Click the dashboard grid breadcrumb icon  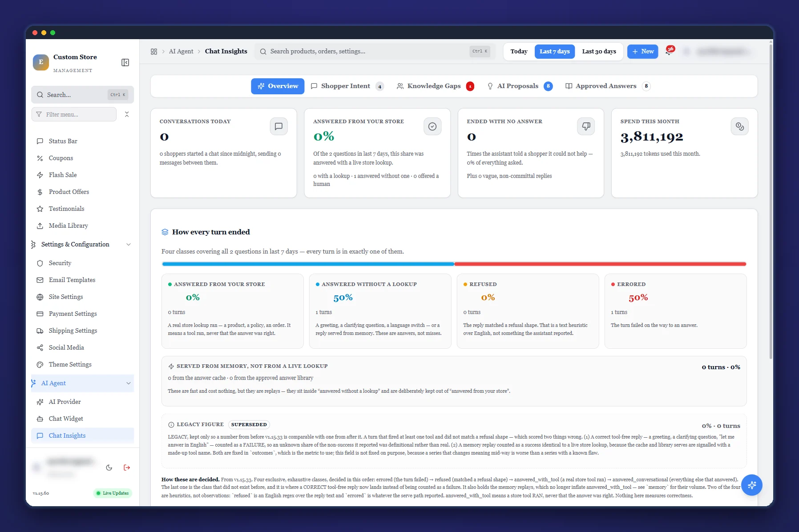pos(154,52)
